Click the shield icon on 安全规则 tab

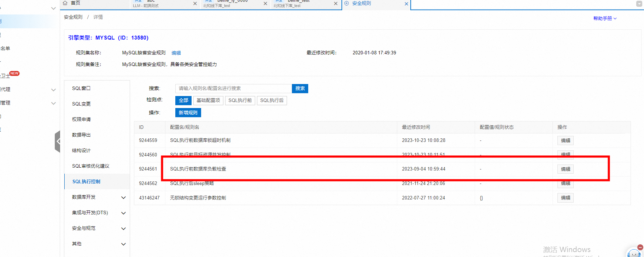point(347,4)
